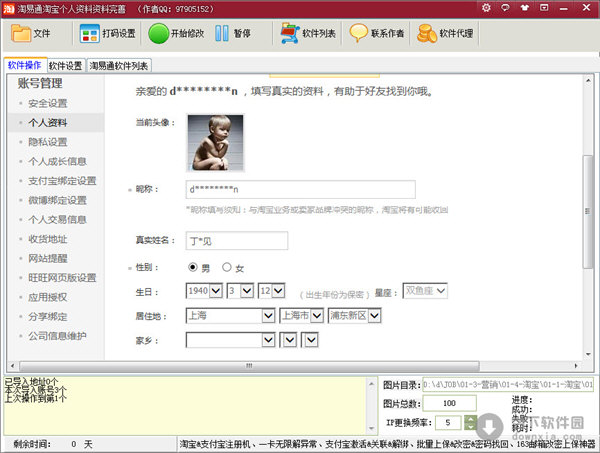This screenshot has height=453, width=600.
Task: Open 网站提醒 in sidebar
Action: [48, 258]
